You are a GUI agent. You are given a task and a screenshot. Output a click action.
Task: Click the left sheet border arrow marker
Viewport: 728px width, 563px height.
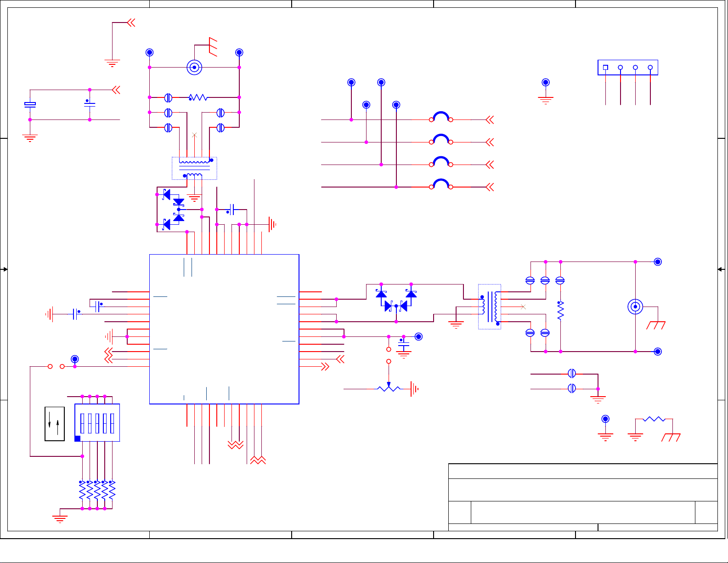5,269
